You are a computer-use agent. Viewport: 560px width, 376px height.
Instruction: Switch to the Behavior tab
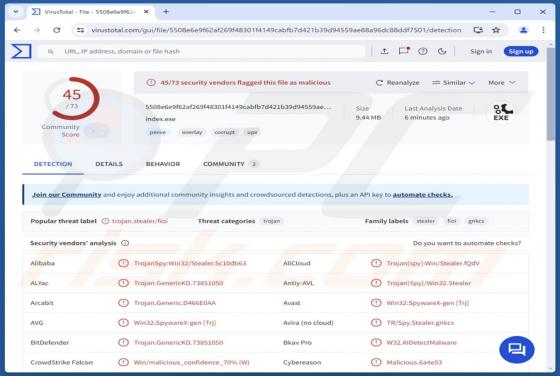coord(163,164)
